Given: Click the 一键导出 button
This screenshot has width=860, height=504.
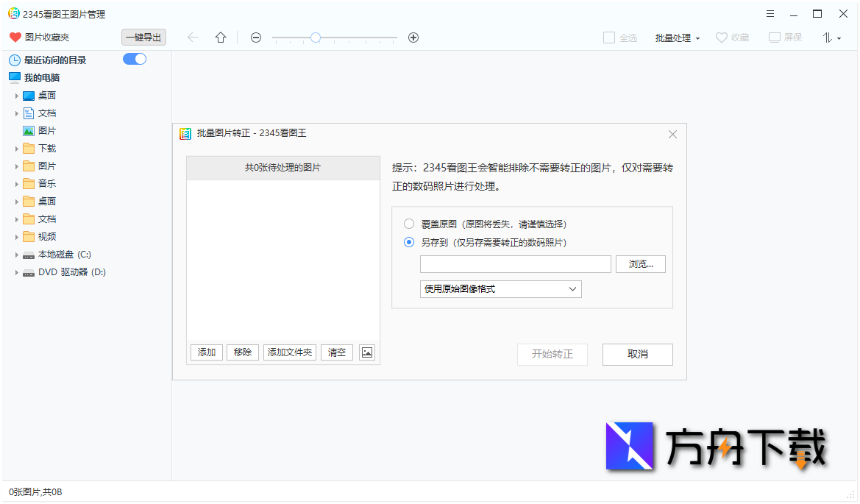Looking at the screenshot, I should (x=143, y=38).
